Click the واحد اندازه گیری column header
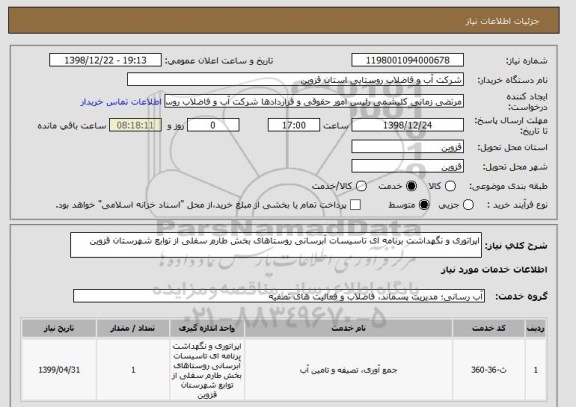576x407 pixels. pyautogui.click(x=207, y=328)
